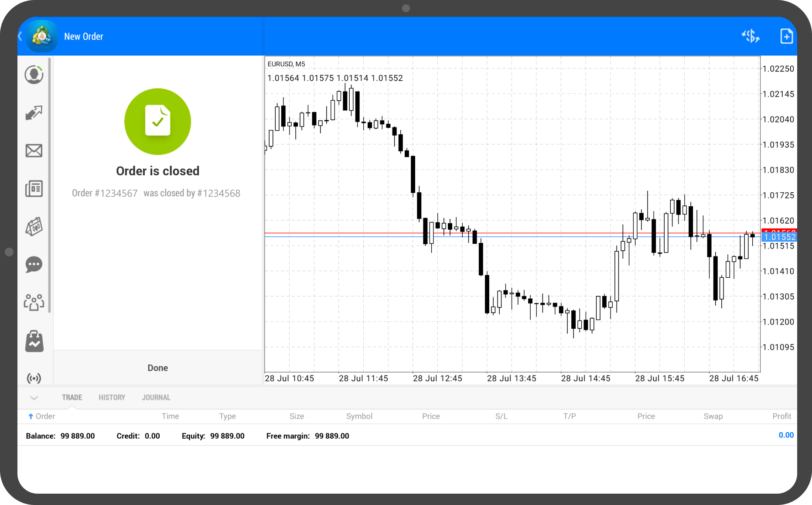
Task: Go back using the header back arrow
Action: pos(20,36)
